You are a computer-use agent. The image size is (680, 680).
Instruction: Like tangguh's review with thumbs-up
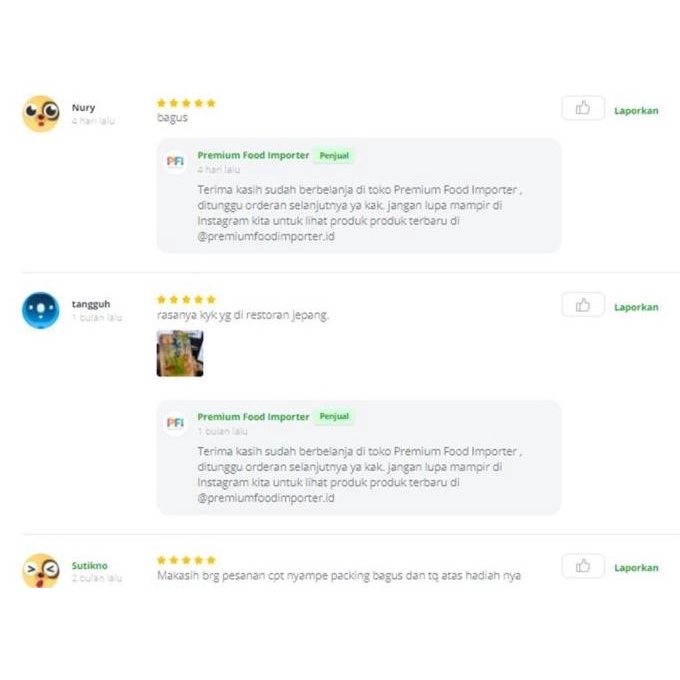point(583,306)
